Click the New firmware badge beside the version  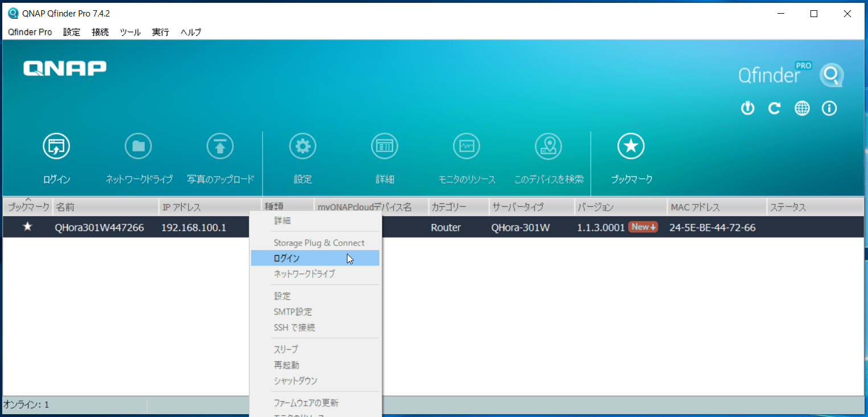643,227
